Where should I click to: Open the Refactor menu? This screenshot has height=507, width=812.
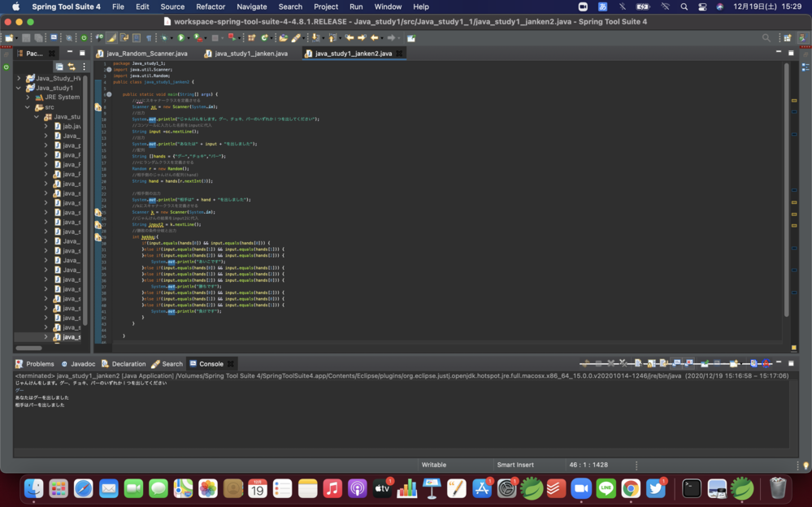pyautogui.click(x=210, y=6)
